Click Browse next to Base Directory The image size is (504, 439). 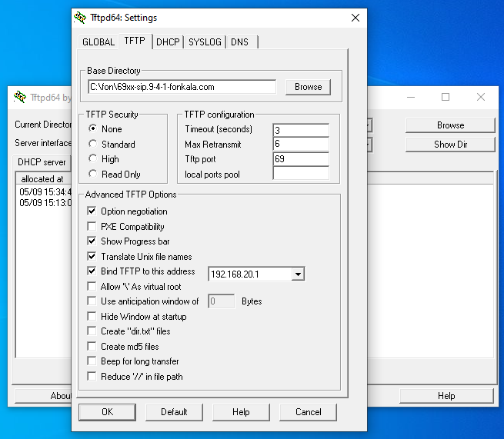click(308, 87)
